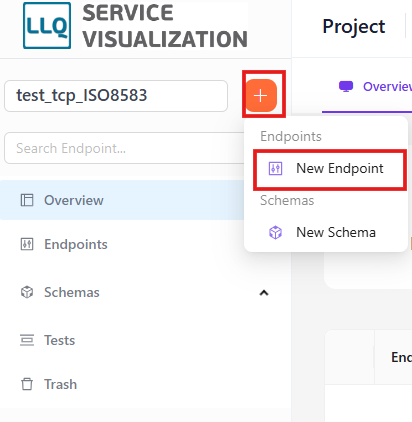Click the LLQ logo icon
This screenshot has height=422, width=412.
pyautogui.click(x=47, y=26)
